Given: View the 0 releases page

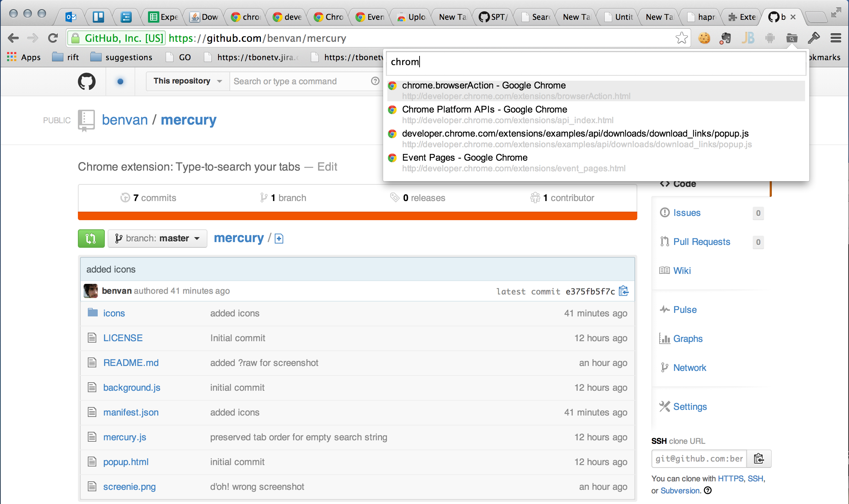Looking at the screenshot, I should click(418, 198).
